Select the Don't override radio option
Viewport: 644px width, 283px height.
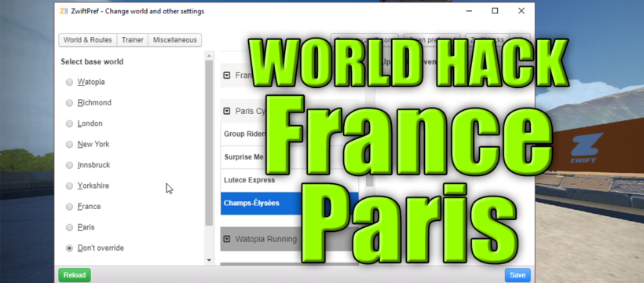(x=69, y=248)
